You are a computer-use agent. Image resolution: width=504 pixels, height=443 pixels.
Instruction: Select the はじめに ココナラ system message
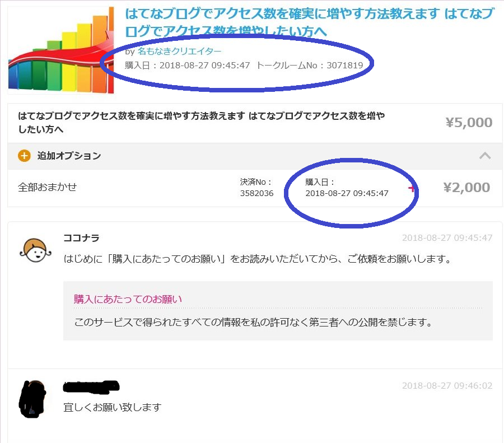click(258, 259)
